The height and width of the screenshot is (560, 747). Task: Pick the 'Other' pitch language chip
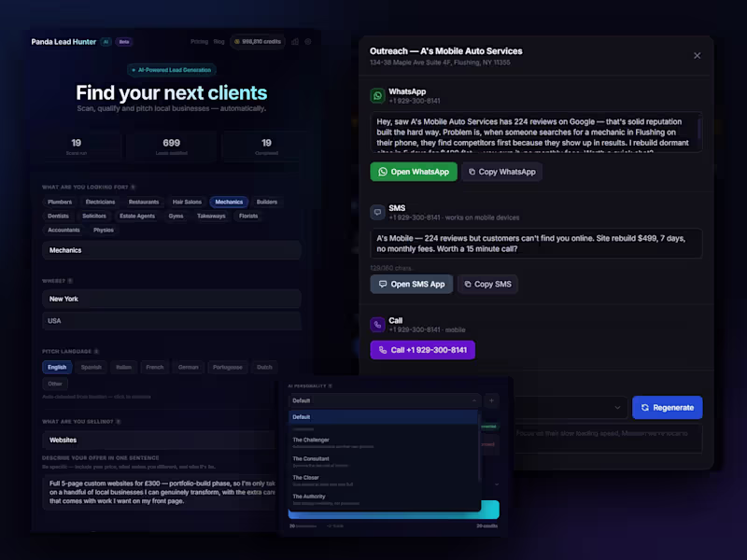click(55, 384)
